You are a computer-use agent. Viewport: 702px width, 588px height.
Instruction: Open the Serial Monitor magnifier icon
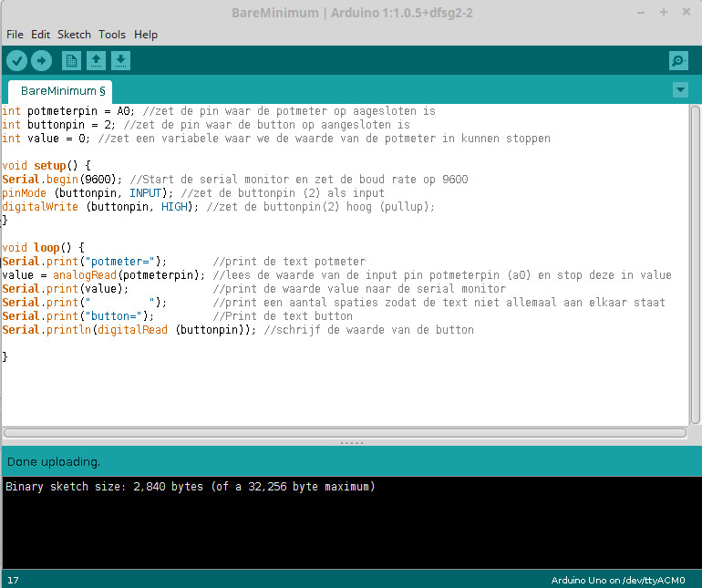pos(678,61)
